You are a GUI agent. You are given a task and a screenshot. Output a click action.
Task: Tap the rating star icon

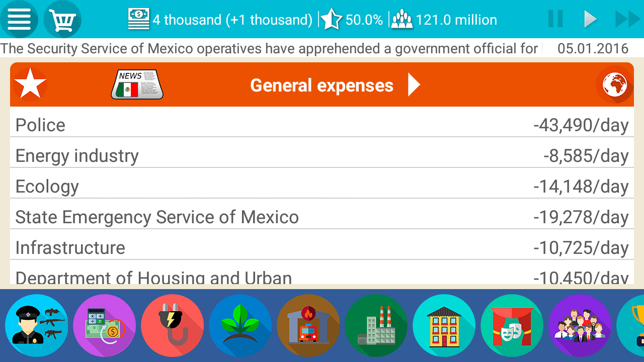click(331, 20)
